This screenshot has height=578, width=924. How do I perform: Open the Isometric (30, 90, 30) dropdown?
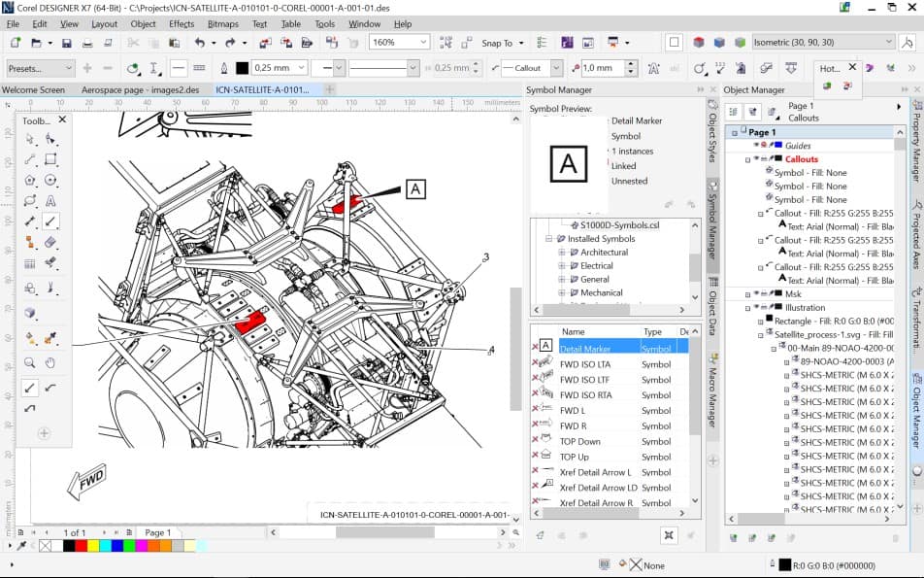[x=889, y=43]
